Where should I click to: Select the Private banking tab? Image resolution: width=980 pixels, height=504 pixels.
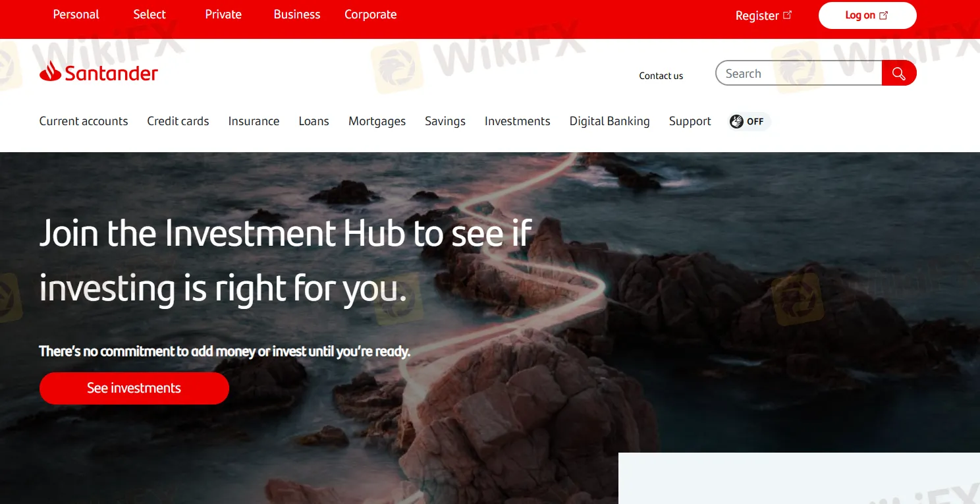coord(223,14)
